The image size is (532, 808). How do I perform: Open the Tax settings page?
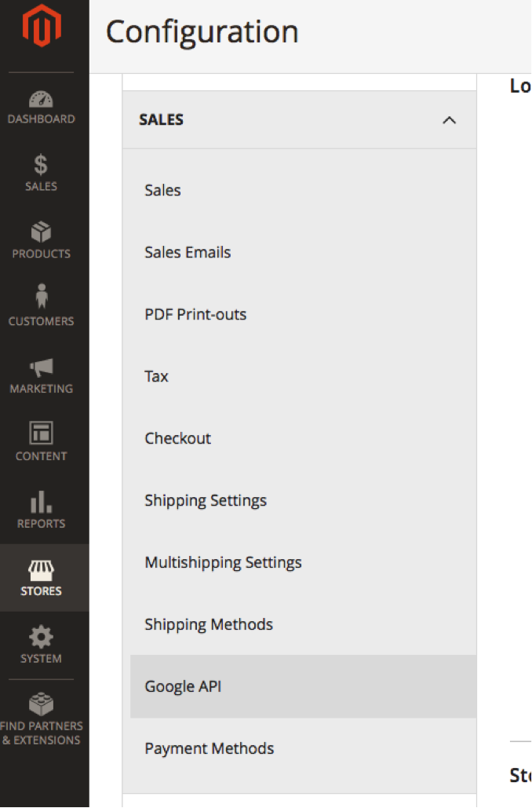(x=156, y=376)
